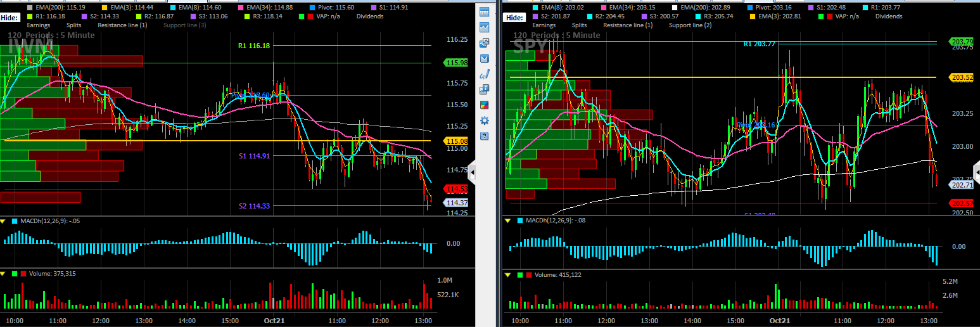980x327 pixels.
Task: Toggle R2 116.87 legend on IWM chart
Action: (x=153, y=16)
